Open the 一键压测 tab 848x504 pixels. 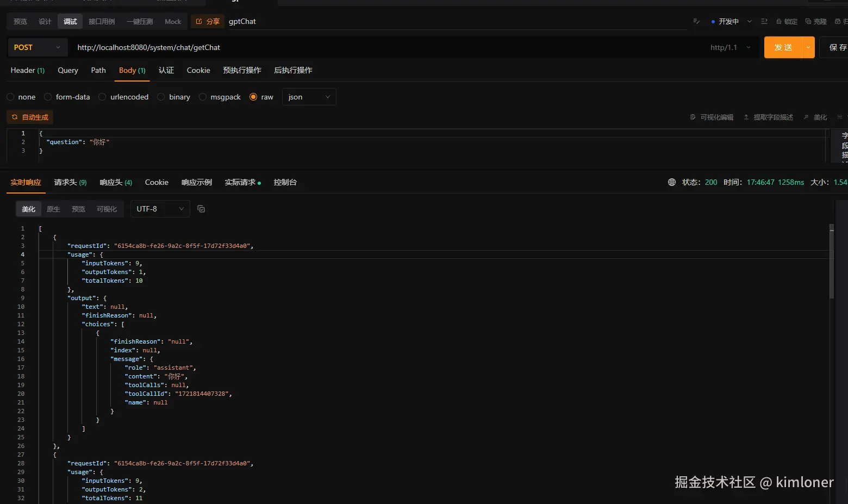click(140, 21)
